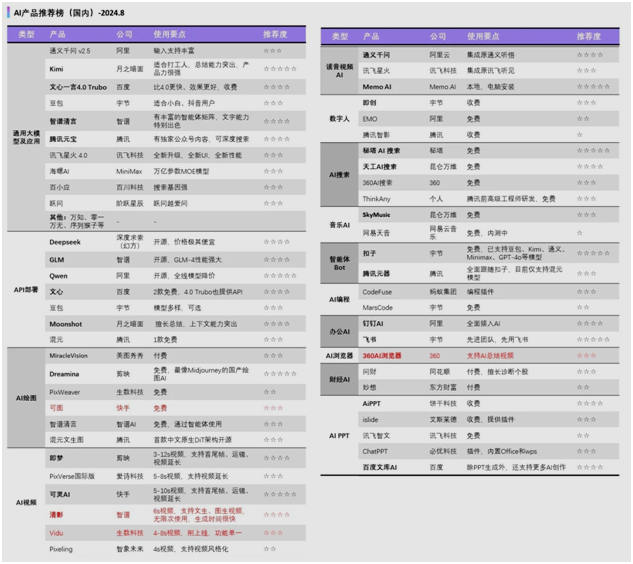Select the '秘塔 AI 搜索' product cell
The image size is (633, 564).
click(x=381, y=151)
